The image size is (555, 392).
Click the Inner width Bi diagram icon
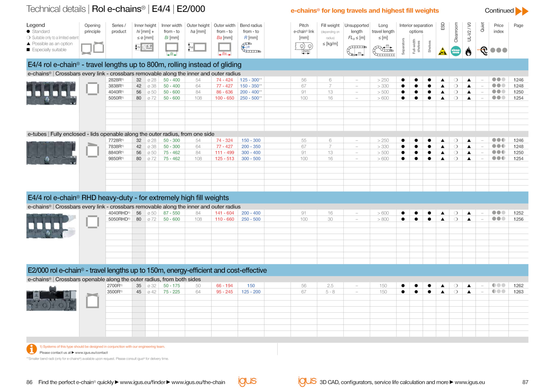[x=172, y=49]
